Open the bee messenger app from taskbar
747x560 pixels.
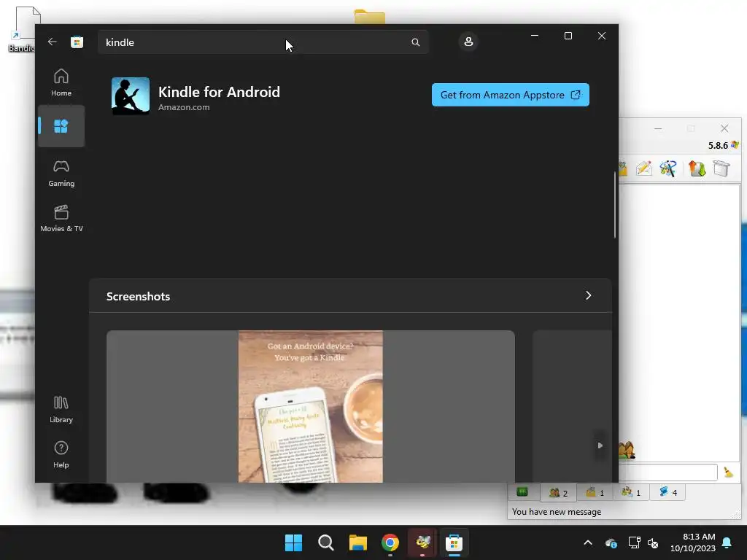[x=422, y=542]
